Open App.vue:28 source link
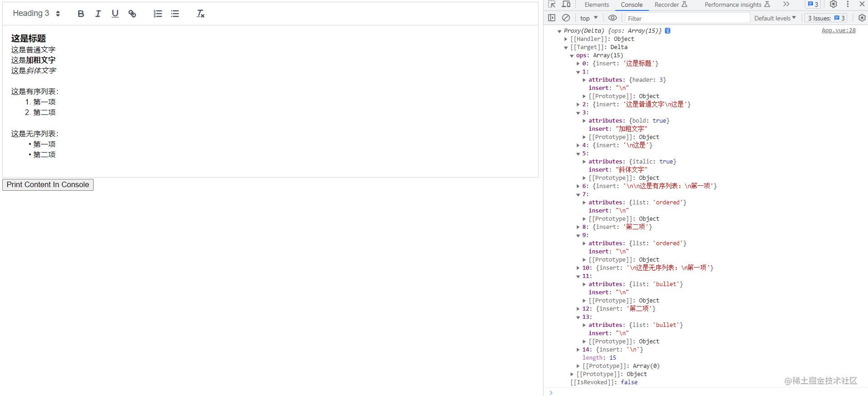Screen dimensions: 868x396 click(x=838, y=30)
